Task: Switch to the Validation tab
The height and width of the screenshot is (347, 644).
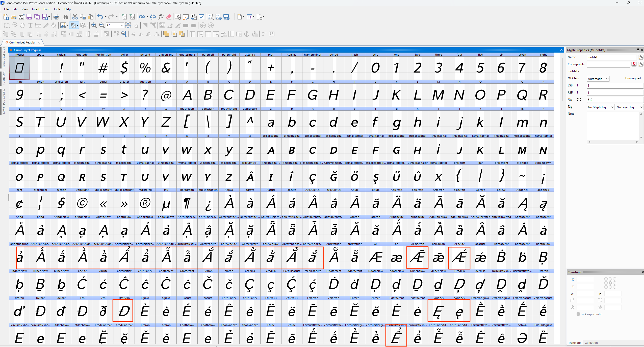Action: coord(591,343)
